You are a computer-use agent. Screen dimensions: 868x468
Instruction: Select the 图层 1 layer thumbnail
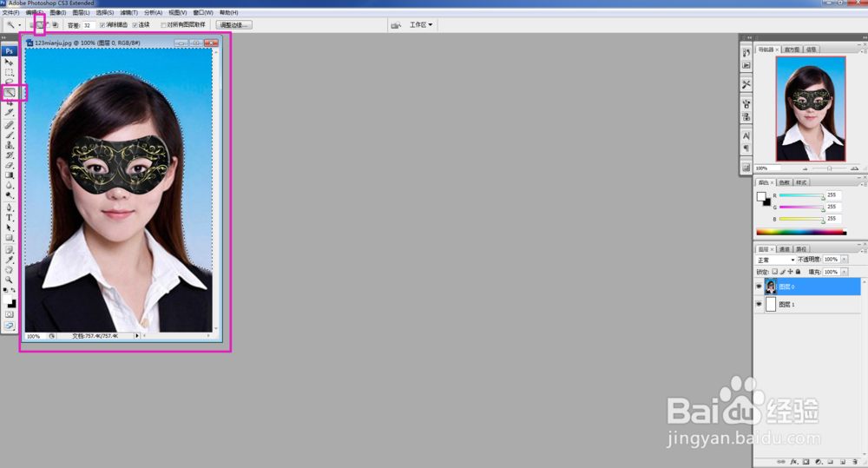pos(771,304)
